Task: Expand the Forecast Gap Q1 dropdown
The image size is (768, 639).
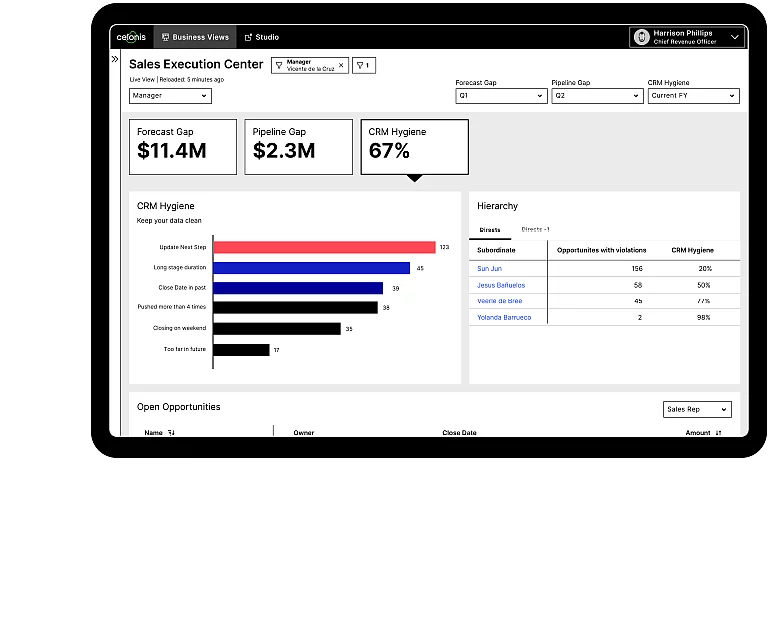Action: [500, 96]
